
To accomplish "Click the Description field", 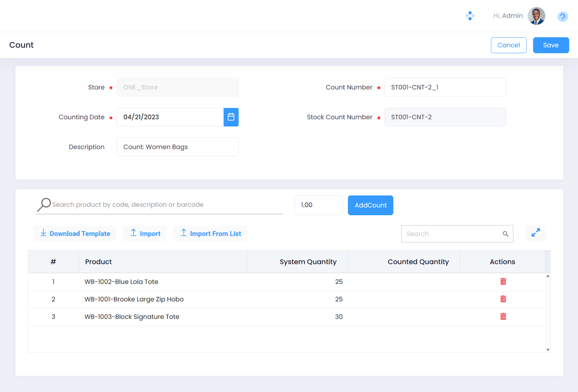I will [177, 147].
